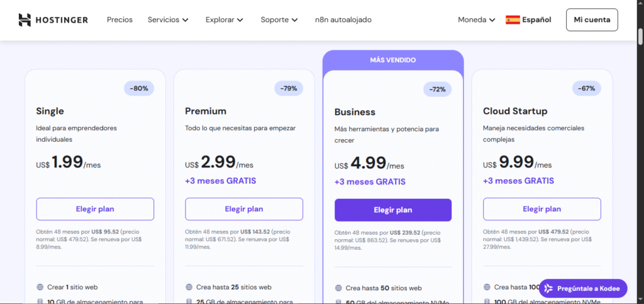
Task: Click the Hostinger logo icon
Action: click(x=25, y=20)
